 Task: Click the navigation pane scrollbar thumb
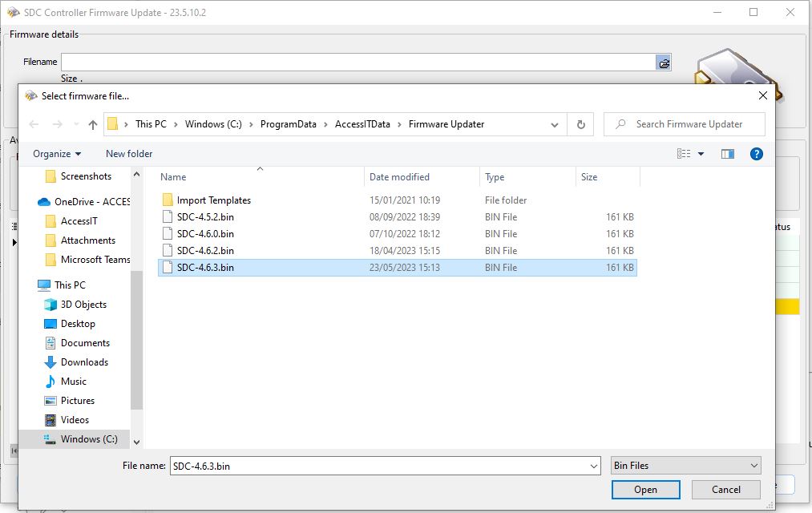(x=137, y=340)
